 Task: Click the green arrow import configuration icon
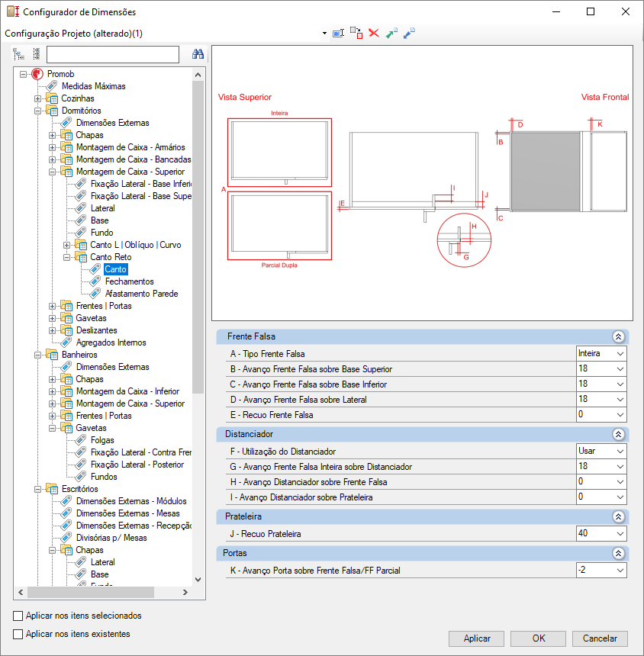point(391,33)
